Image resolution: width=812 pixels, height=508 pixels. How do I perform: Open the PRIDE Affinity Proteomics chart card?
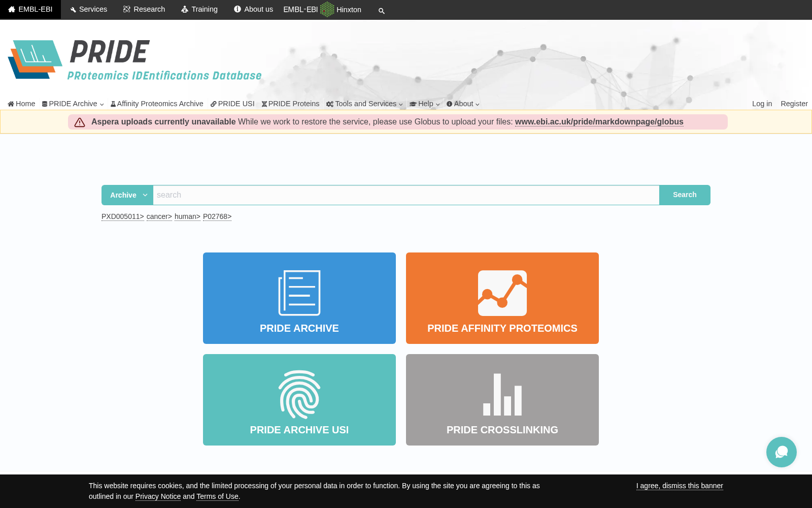click(x=502, y=298)
